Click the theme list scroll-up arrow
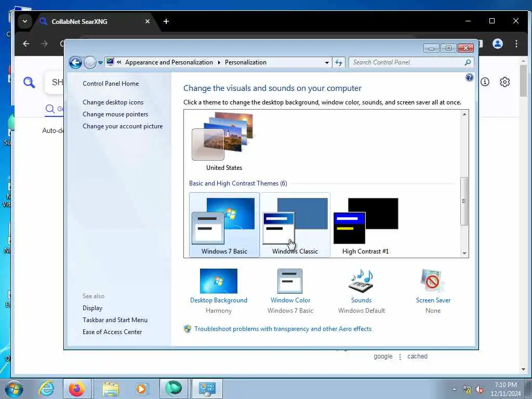The width and height of the screenshot is (532, 399). pos(464,114)
